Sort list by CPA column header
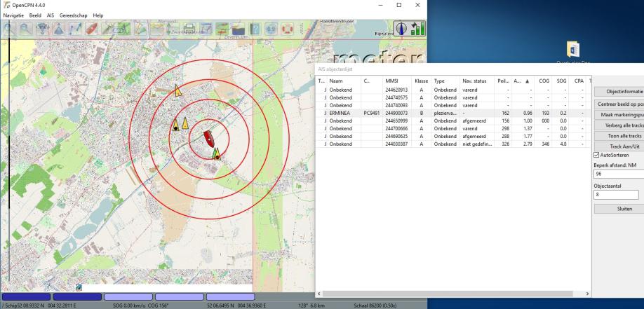The height and width of the screenshot is (309, 644). pos(579,81)
